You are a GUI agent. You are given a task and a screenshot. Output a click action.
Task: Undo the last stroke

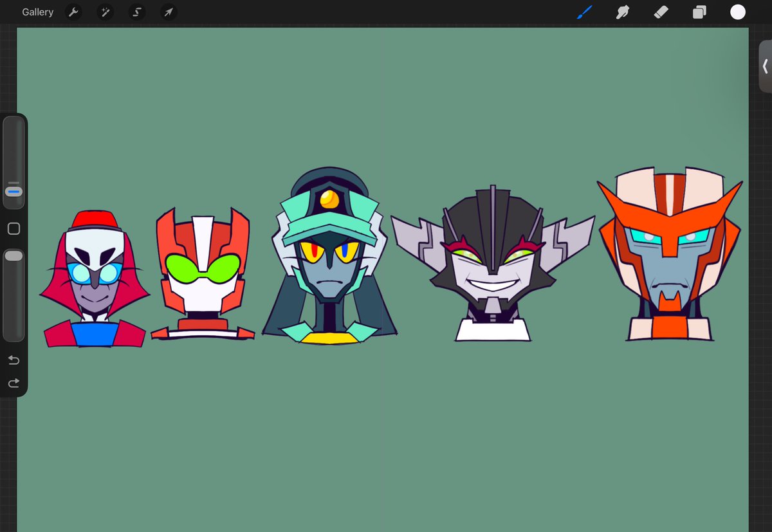tap(14, 360)
